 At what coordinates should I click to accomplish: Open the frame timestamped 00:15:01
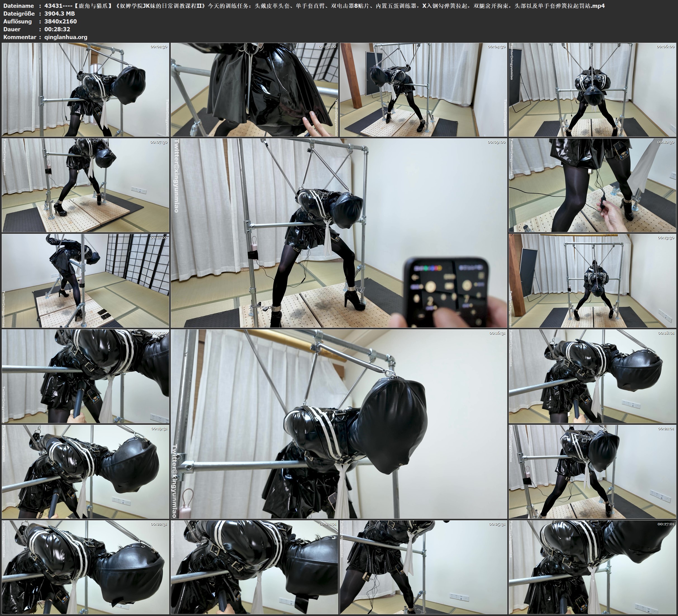click(x=85, y=376)
